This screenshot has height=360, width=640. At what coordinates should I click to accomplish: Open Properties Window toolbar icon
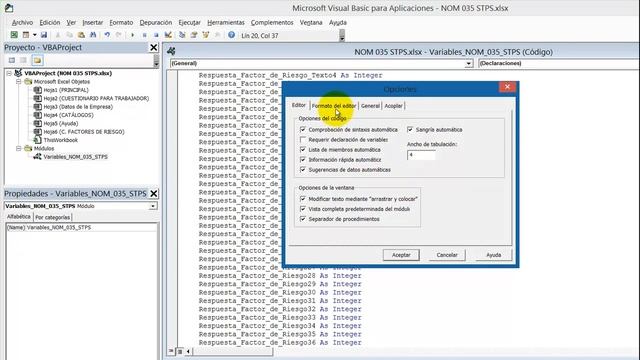click(194, 35)
